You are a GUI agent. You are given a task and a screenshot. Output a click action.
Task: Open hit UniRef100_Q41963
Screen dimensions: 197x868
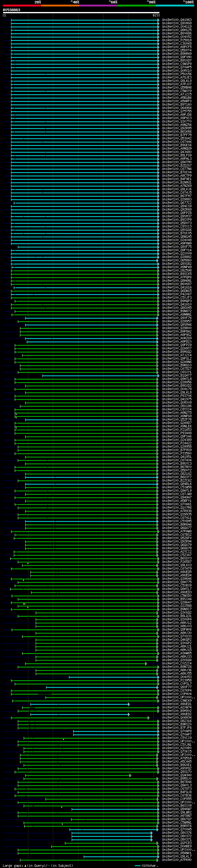coord(177,20)
